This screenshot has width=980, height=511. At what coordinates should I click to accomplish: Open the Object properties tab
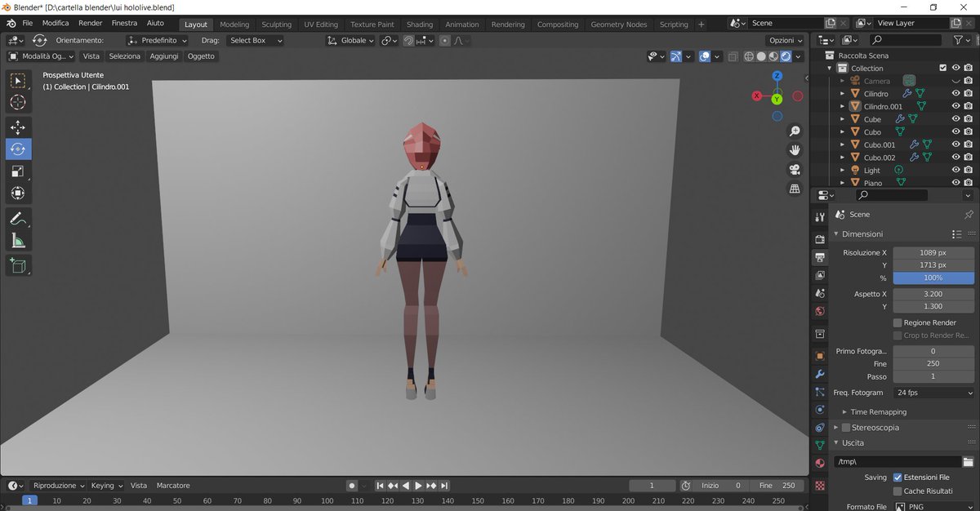pyautogui.click(x=820, y=356)
